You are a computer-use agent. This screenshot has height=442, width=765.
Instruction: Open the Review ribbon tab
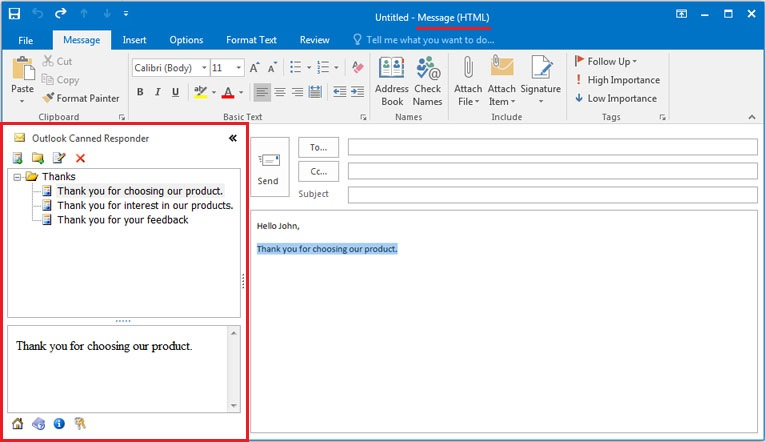pyautogui.click(x=314, y=40)
